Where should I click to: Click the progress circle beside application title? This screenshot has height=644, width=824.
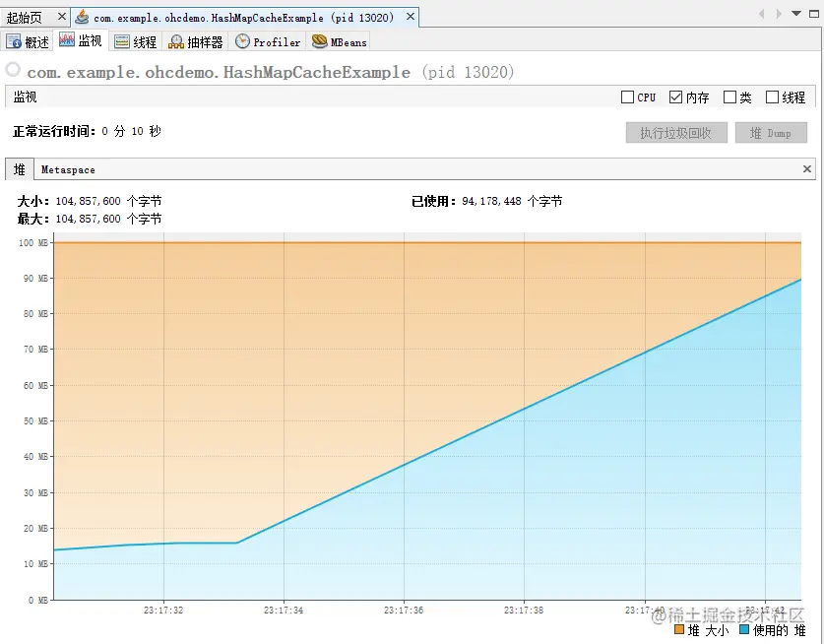13,69
